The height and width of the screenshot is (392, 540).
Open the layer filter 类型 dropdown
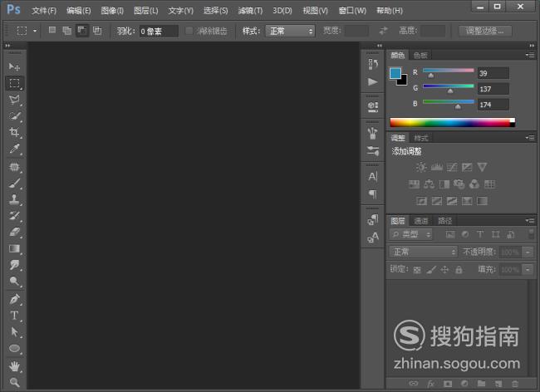411,234
